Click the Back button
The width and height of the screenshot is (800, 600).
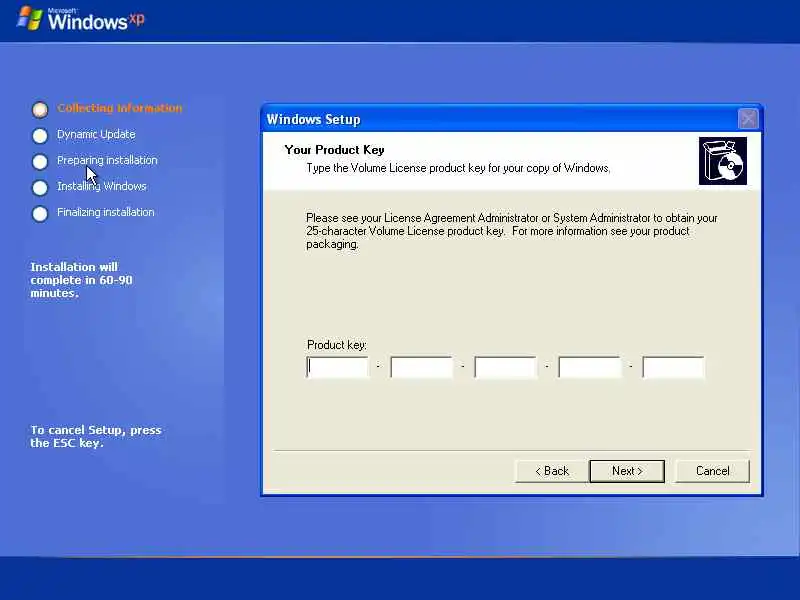tap(552, 471)
